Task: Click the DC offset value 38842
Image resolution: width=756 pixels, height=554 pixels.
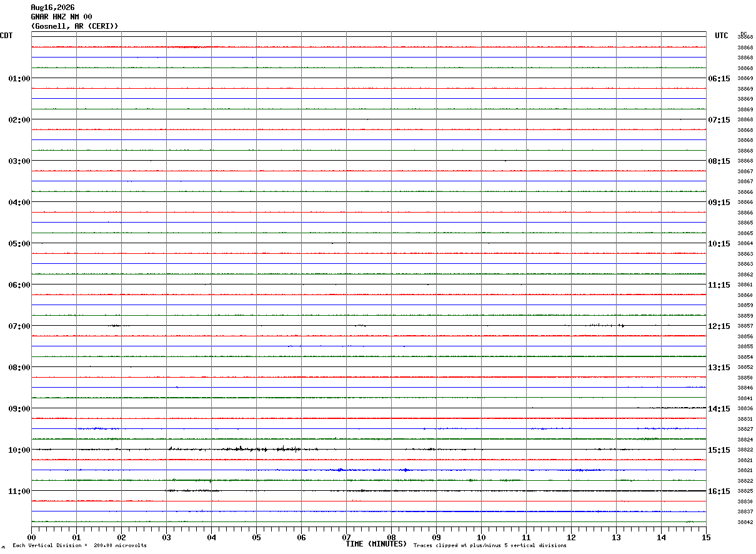Action: pyautogui.click(x=745, y=522)
